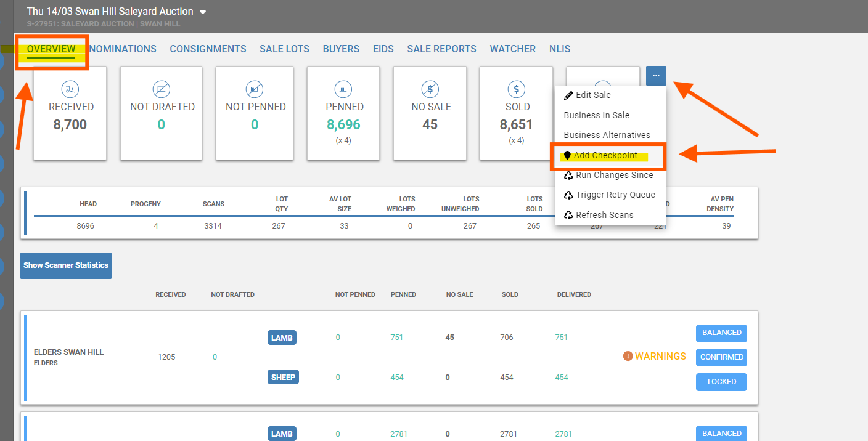Click the Not Penned icon card

[x=255, y=89]
